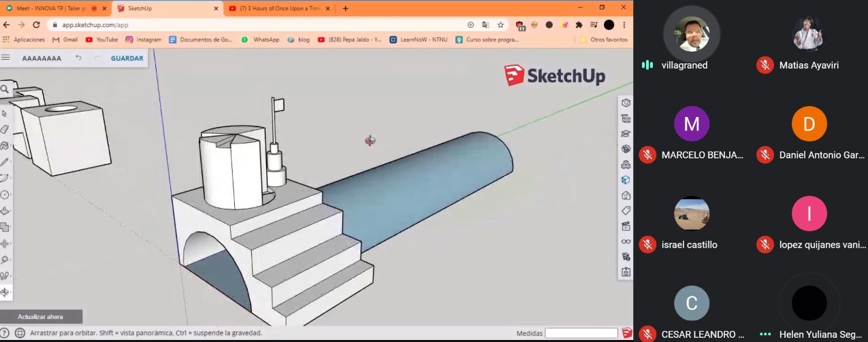The height and width of the screenshot is (342, 868).
Task: Click the GUARDAR save button
Action: click(127, 58)
